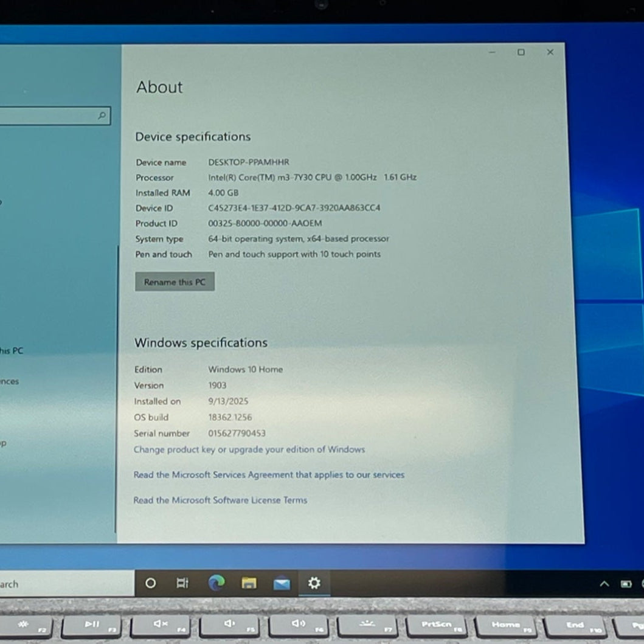Click the magnifier icon in Settings search

click(102, 116)
